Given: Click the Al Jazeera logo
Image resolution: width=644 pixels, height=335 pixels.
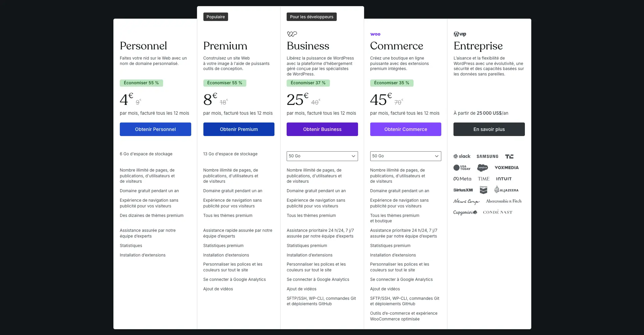Looking at the screenshot, I should [x=507, y=190].
